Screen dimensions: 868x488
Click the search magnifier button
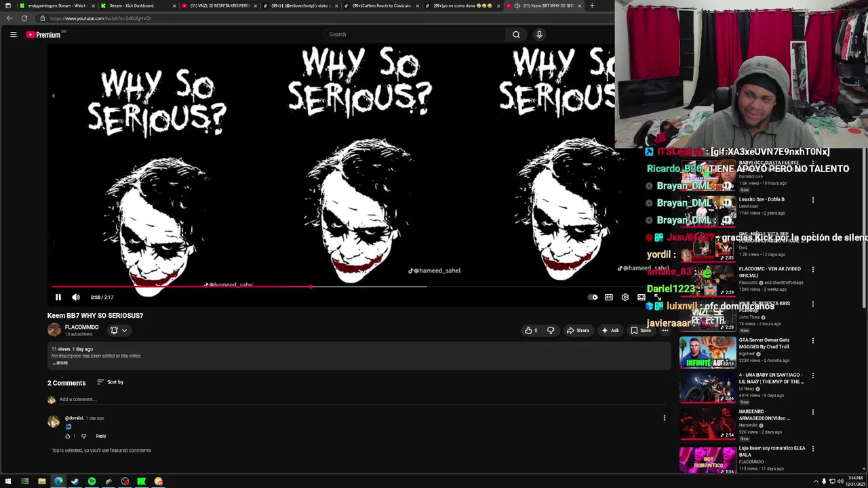click(x=516, y=34)
